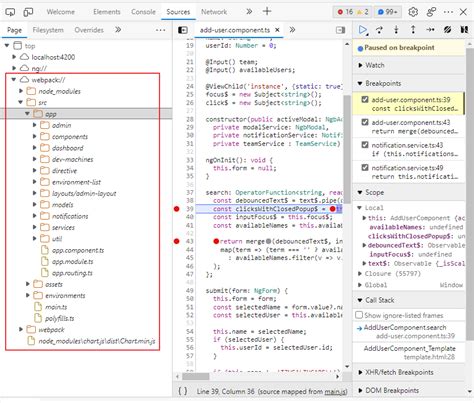Expand the localhost:4200 node
Image resolution: width=474 pixels, height=403 pixels.
(x=14, y=57)
